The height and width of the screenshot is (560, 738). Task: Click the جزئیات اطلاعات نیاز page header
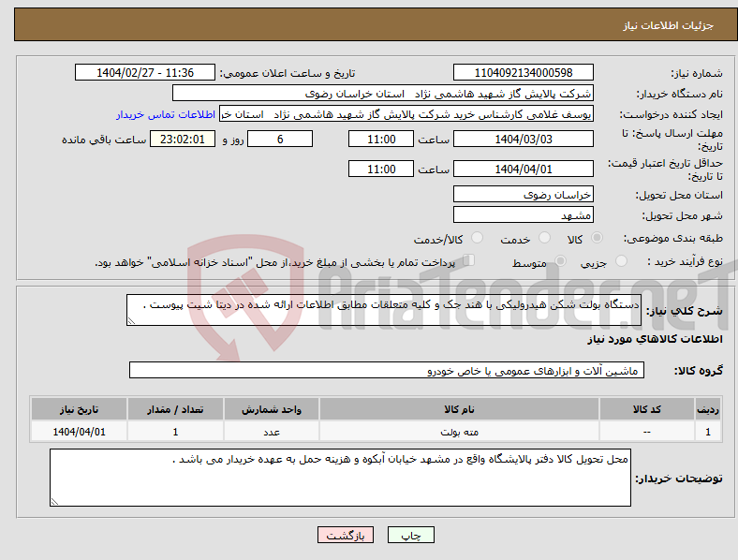[669, 25]
